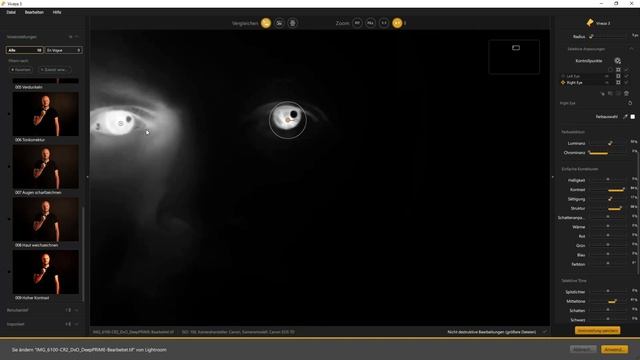Click the presets list scrollbar
The width and height of the screenshot is (640, 360).
tap(83, 254)
